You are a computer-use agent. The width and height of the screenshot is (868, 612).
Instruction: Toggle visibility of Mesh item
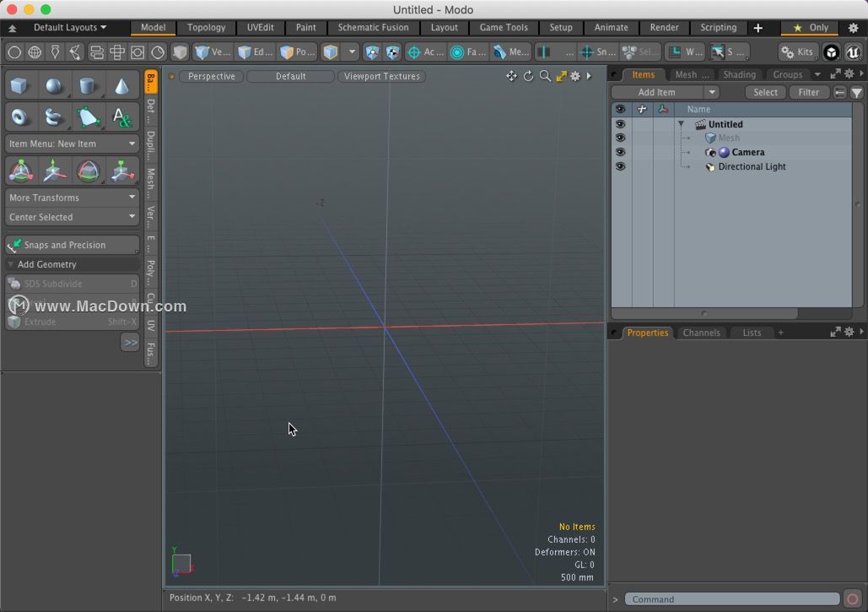(x=621, y=138)
